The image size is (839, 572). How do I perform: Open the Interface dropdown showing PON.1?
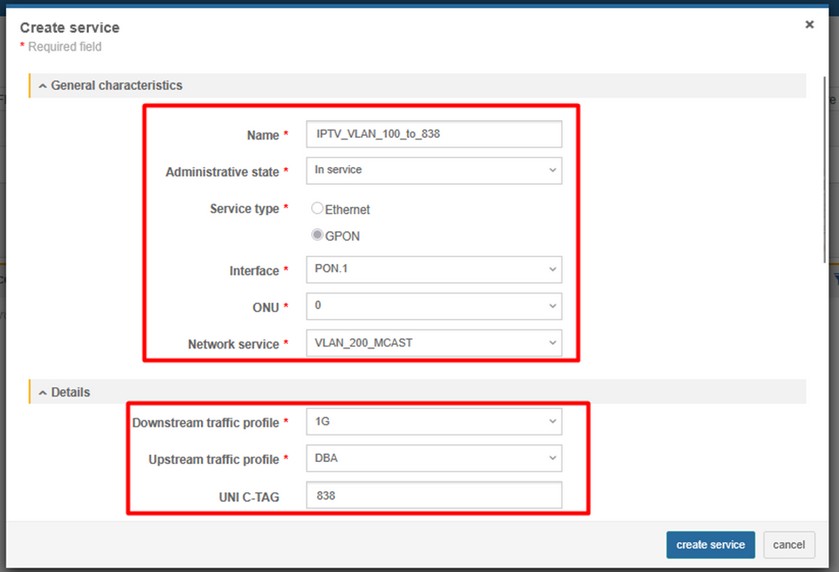pos(434,270)
